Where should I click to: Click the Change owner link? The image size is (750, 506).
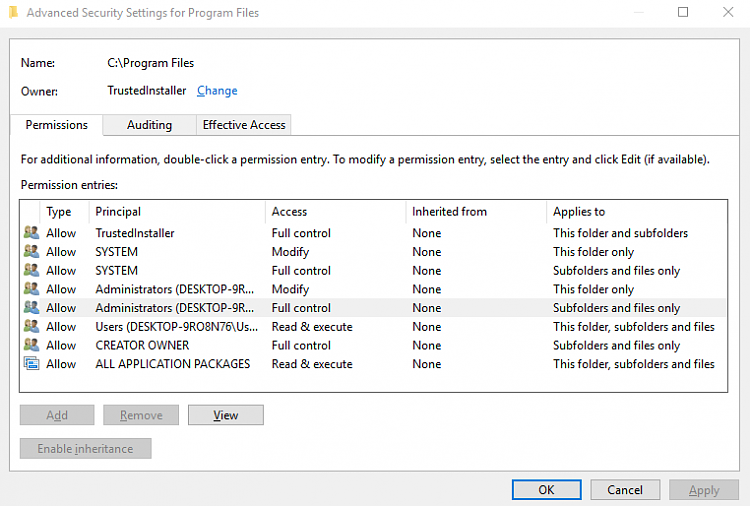tap(217, 90)
